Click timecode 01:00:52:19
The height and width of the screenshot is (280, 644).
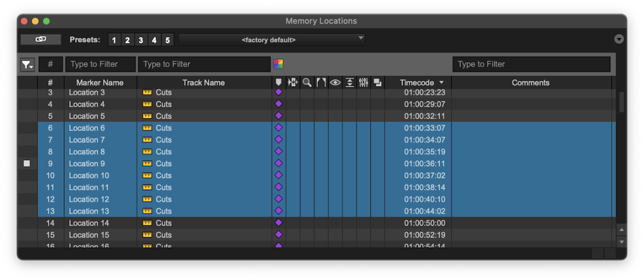[425, 235]
